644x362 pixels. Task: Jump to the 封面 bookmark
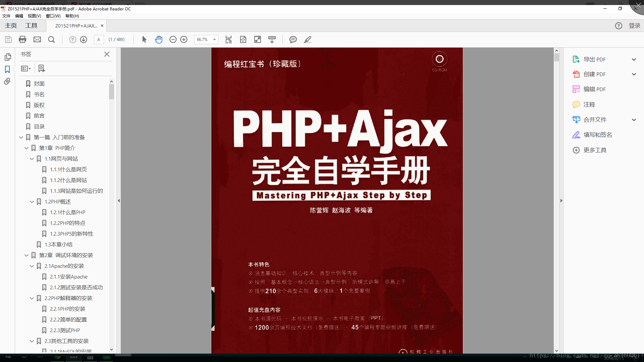tap(39, 84)
